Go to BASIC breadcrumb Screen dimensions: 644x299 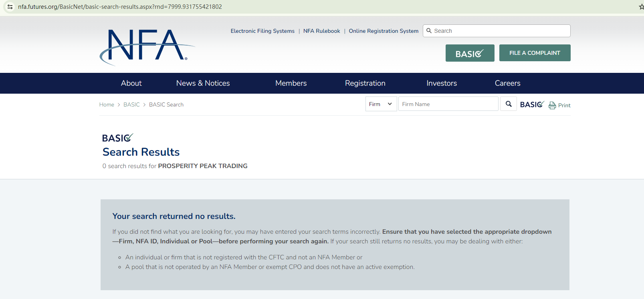click(131, 104)
